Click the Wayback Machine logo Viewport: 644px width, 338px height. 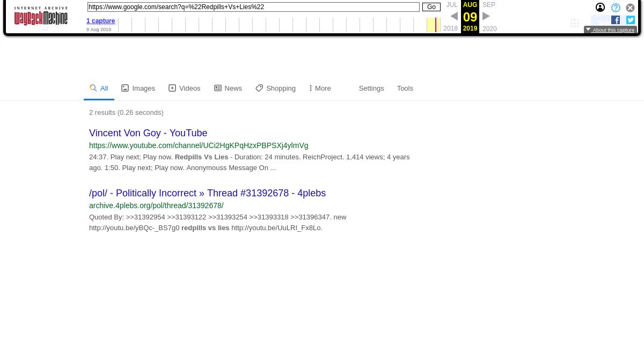[x=41, y=16]
